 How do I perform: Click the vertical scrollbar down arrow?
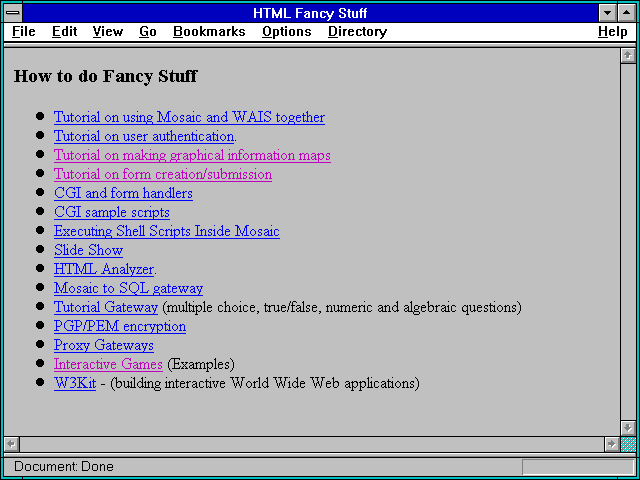(x=628, y=428)
